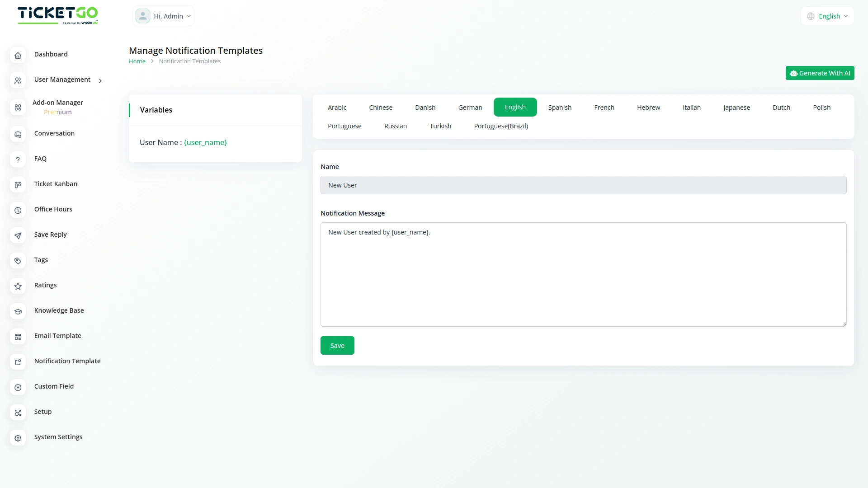Click the System Settings gear icon
868x488 pixels.
[x=18, y=438]
